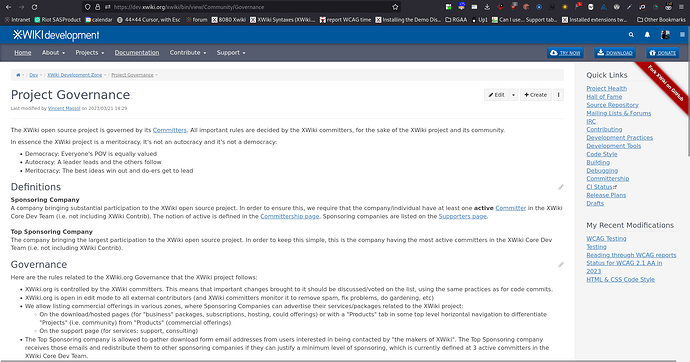Image resolution: width=690 pixels, height=362 pixels.
Task: Open the 8080 Xwiki bookmark
Action: pos(228,20)
